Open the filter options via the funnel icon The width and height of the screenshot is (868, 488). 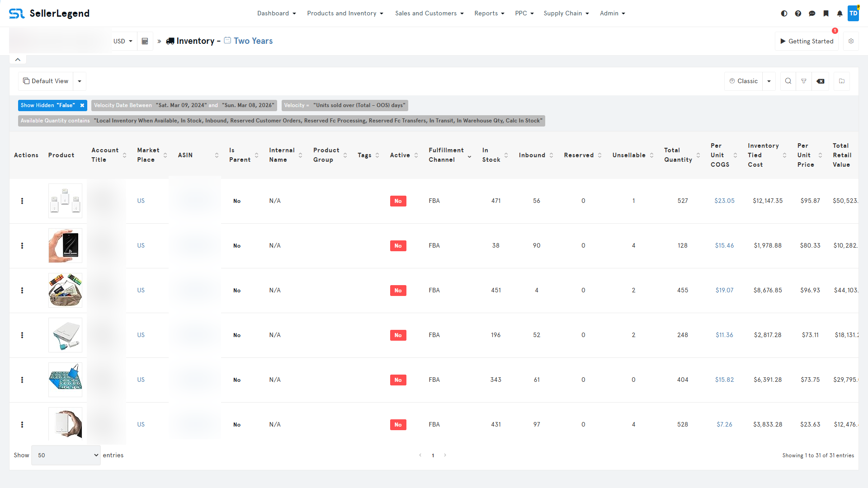[804, 81]
